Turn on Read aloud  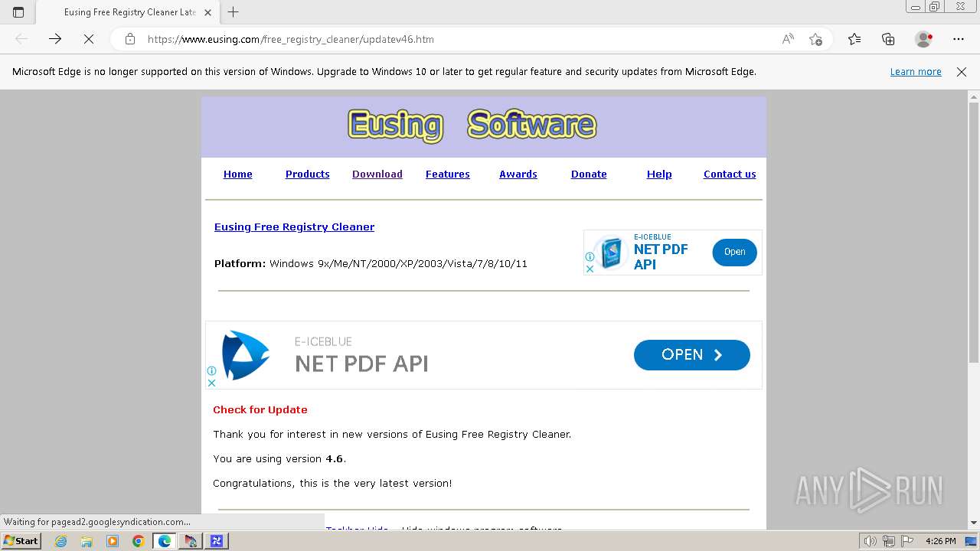pyautogui.click(x=788, y=39)
